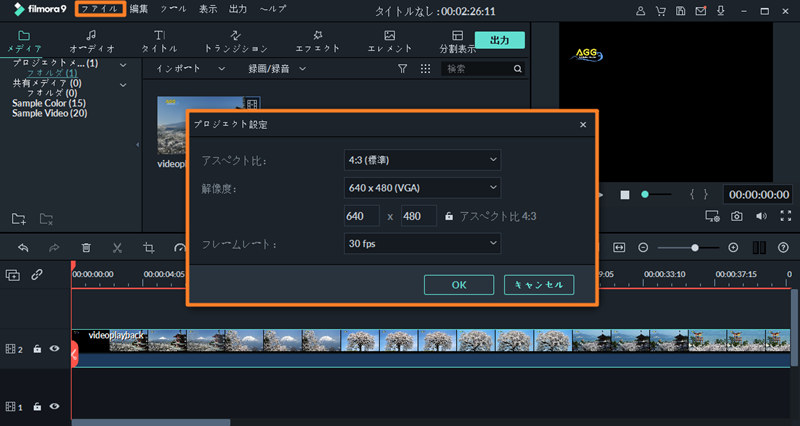Screen dimensions: 800x426
Task: Click the zoom-to-fit timeline icon
Action: point(619,247)
